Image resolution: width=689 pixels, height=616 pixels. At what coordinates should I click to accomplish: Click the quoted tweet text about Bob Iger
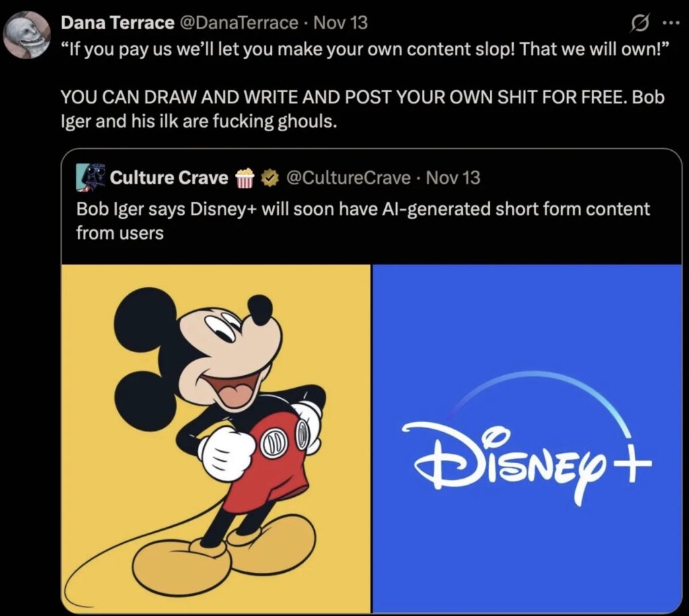[363, 221]
